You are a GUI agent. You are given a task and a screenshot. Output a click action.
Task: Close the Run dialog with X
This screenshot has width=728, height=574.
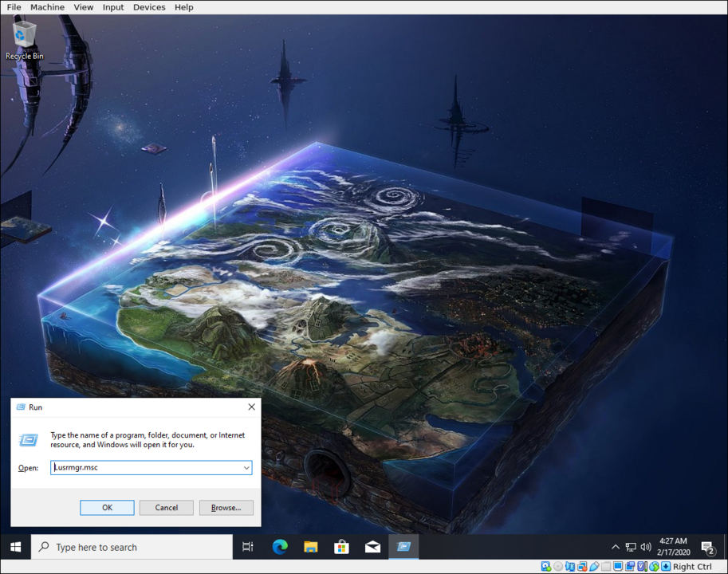252,407
